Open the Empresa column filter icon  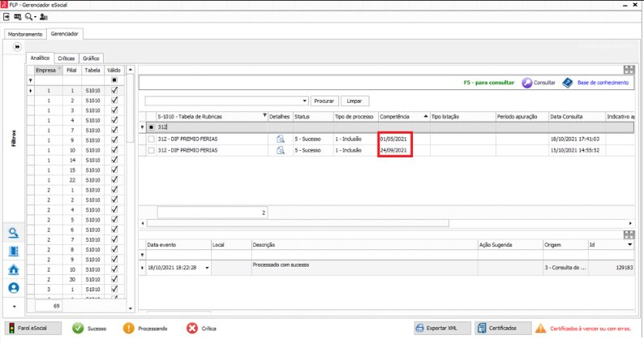[59, 68]
